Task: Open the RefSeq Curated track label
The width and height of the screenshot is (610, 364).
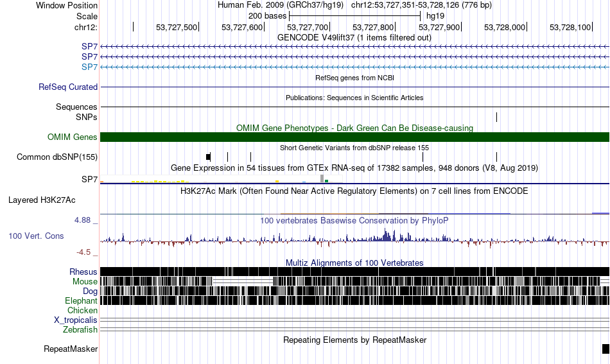Action: [x=68, y=87]
